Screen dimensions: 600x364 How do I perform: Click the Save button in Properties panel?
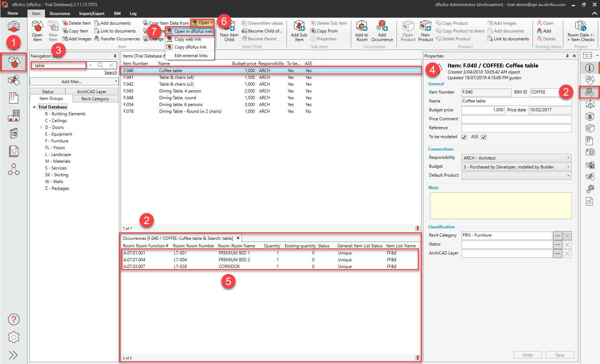click(x=560, y=355)
